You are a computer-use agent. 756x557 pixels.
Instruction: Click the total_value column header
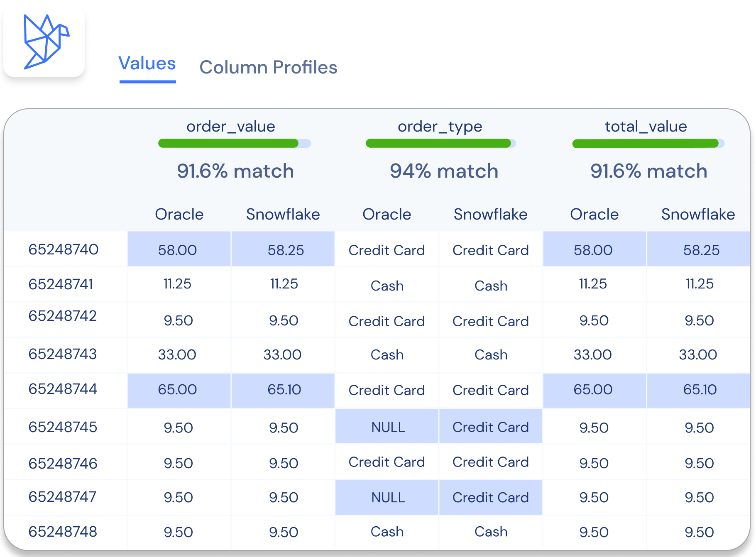pos(646,126)
